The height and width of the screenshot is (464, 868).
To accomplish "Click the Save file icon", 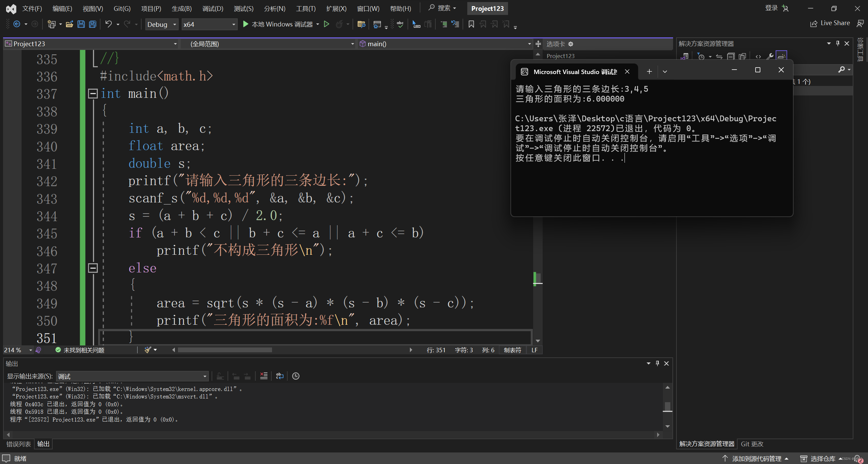I will tap(81, 24).
